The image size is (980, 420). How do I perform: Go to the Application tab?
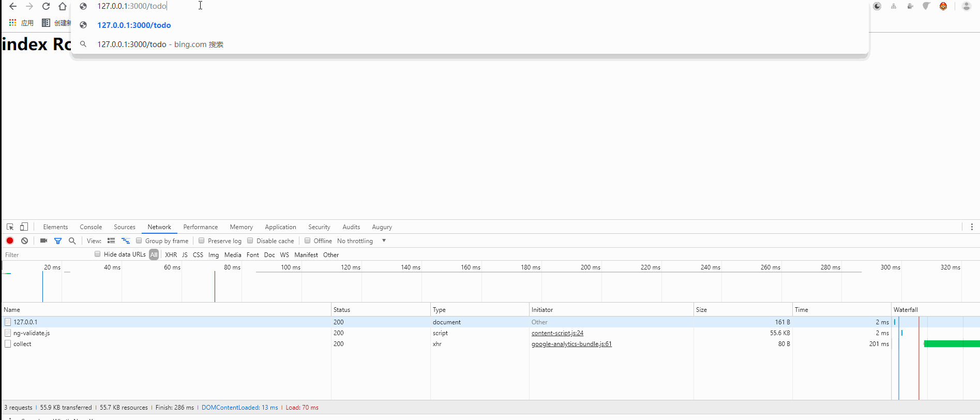pos(281,227)
